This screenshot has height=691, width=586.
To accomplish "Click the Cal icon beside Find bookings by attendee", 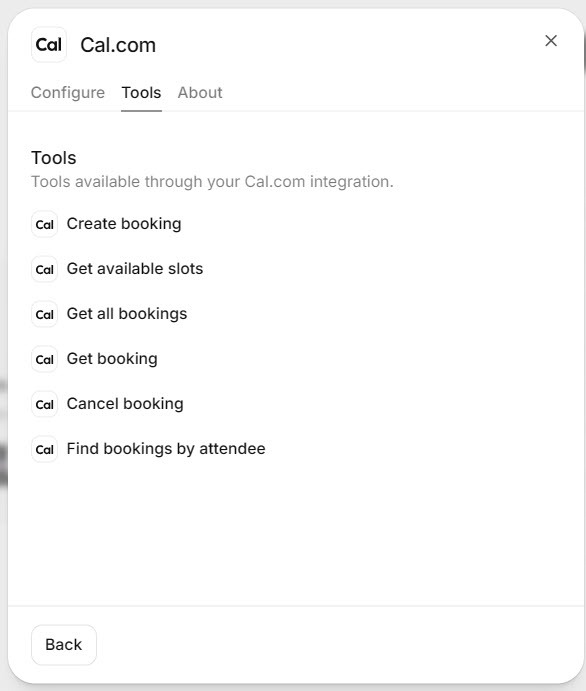I will [x=45, y=449].
